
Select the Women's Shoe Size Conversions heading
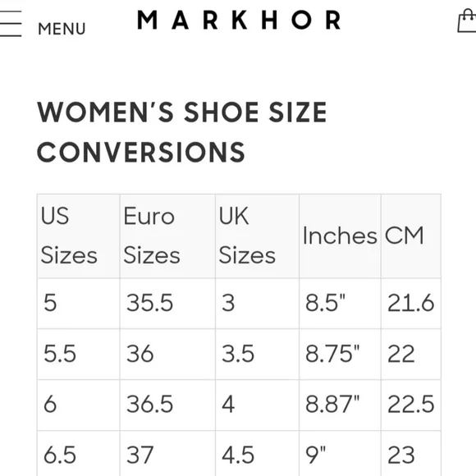(181, 132)
